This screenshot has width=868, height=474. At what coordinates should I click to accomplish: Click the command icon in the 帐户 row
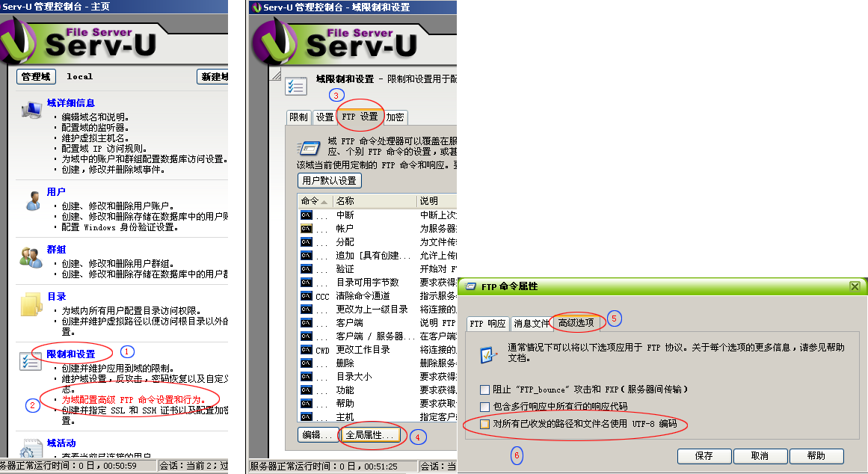click(306, 228)
